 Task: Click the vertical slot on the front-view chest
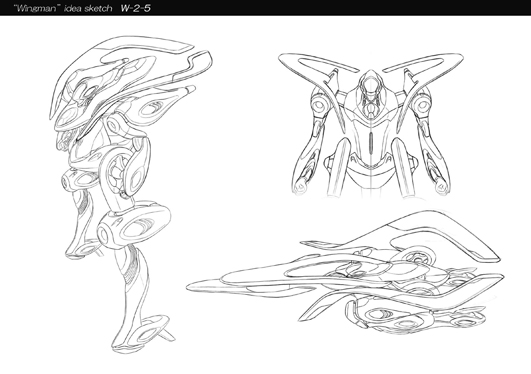(x=371, y=142)
